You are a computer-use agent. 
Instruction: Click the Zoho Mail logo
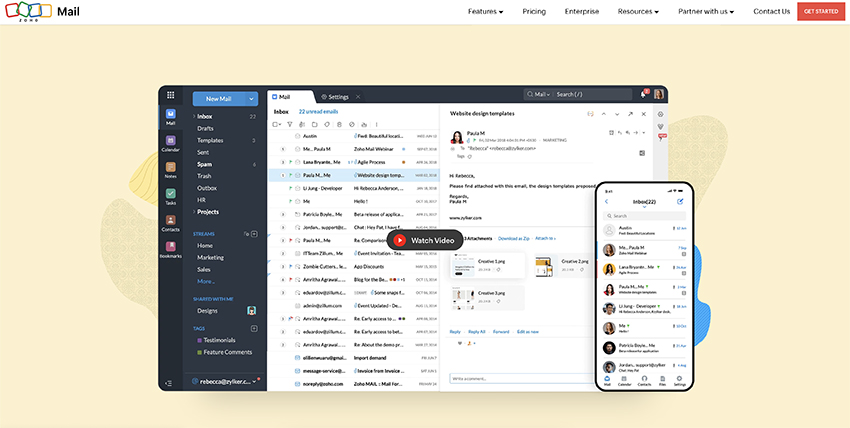pyautogui.click(x=42, y=11)
